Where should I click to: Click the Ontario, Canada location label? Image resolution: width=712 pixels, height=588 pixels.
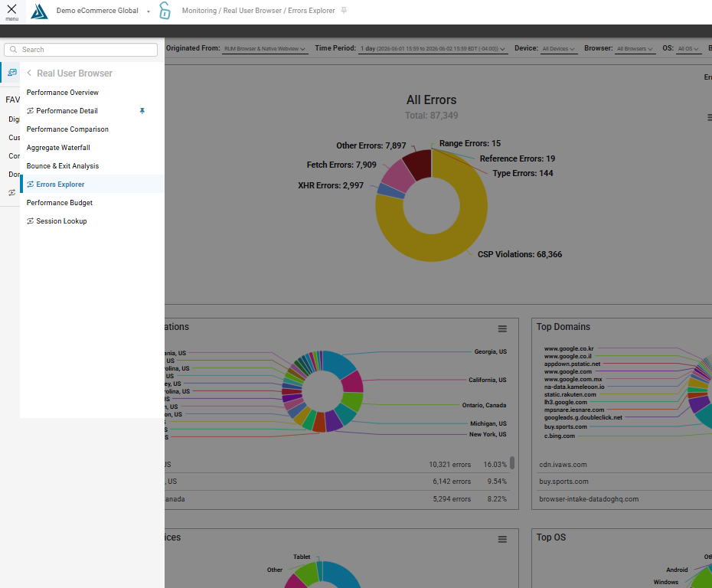point(484,405)
